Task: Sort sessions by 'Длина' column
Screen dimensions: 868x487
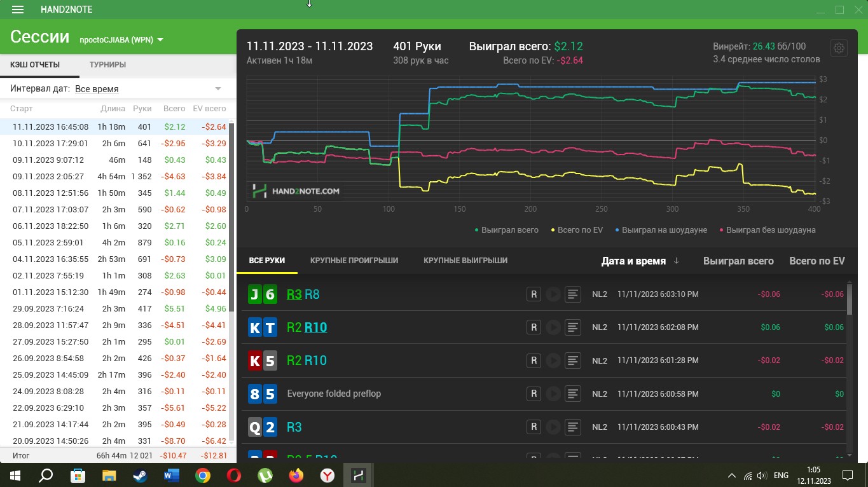Action: (x=113, y=109)
